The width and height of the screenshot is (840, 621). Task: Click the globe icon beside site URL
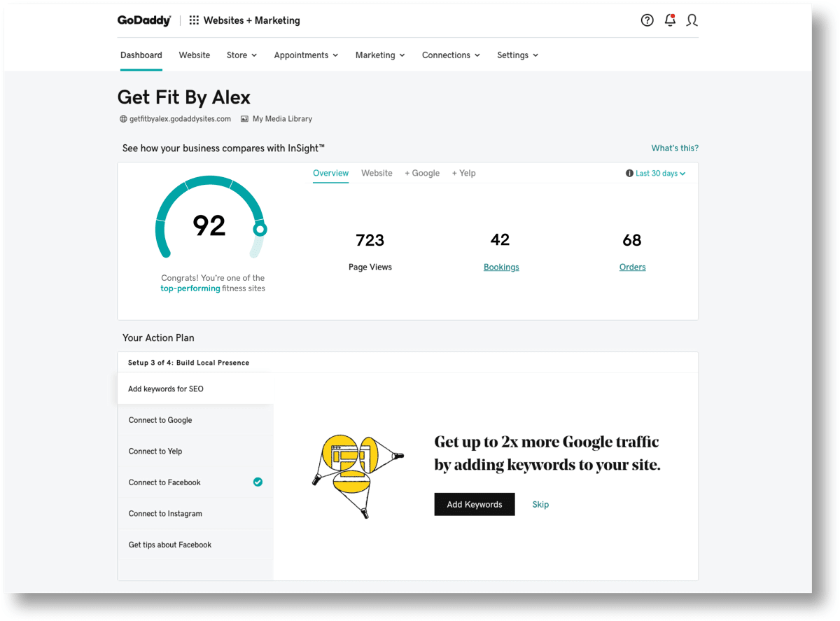123,119
